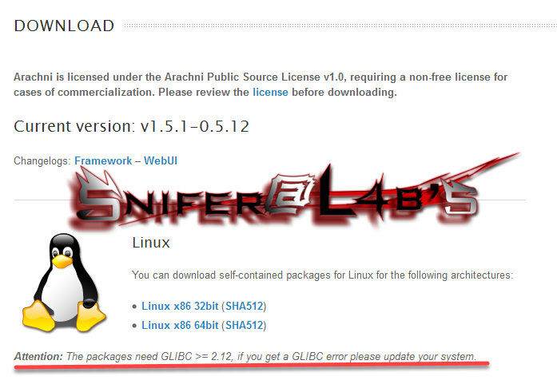Click the Tux penguin Linux logo
The image size is (557, 392).
[64, 283]
